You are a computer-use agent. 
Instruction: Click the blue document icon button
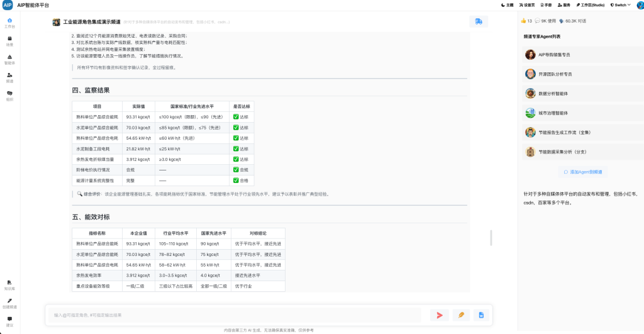click(480, 315)
